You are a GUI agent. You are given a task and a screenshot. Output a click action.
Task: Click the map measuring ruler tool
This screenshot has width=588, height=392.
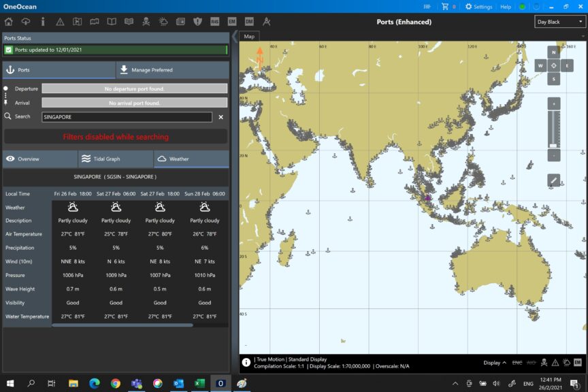point(554,180)
